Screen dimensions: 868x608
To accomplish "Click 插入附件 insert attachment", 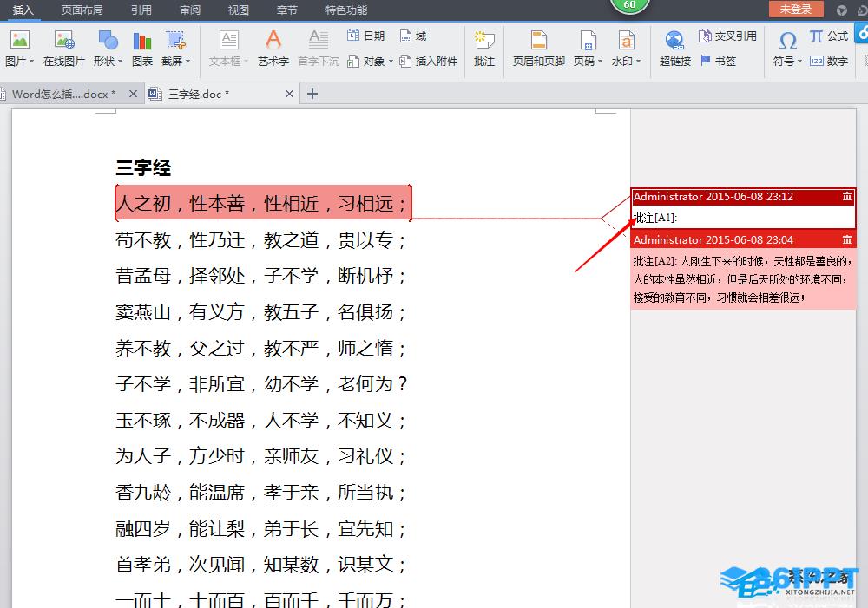I will [x=429, y=61].
